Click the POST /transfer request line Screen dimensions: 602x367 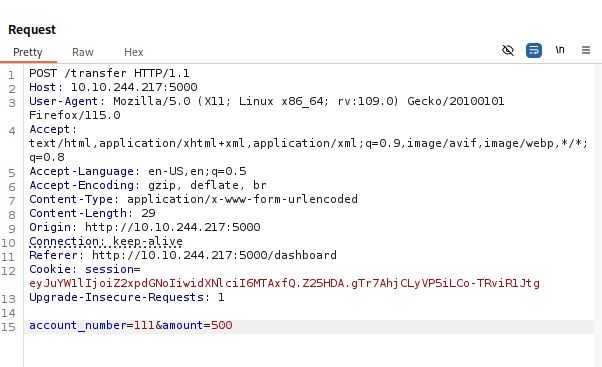109,73
